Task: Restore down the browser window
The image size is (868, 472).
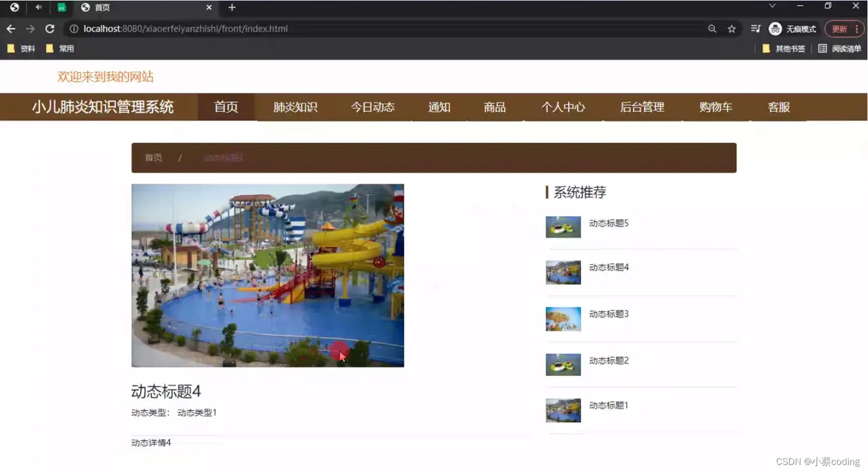Action: 828,6
